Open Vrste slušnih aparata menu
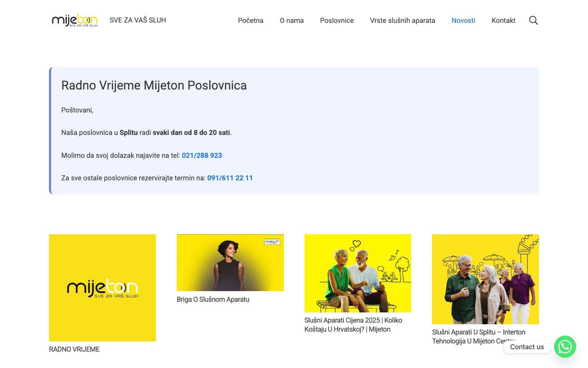The width and height of the screenshot is (588, 368). click(x=403, y=20)
